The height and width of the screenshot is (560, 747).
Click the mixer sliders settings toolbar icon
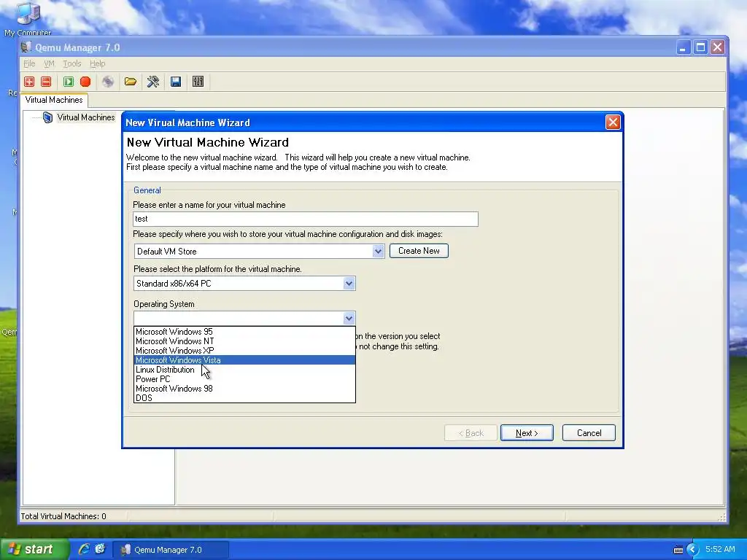pos(198,82)
